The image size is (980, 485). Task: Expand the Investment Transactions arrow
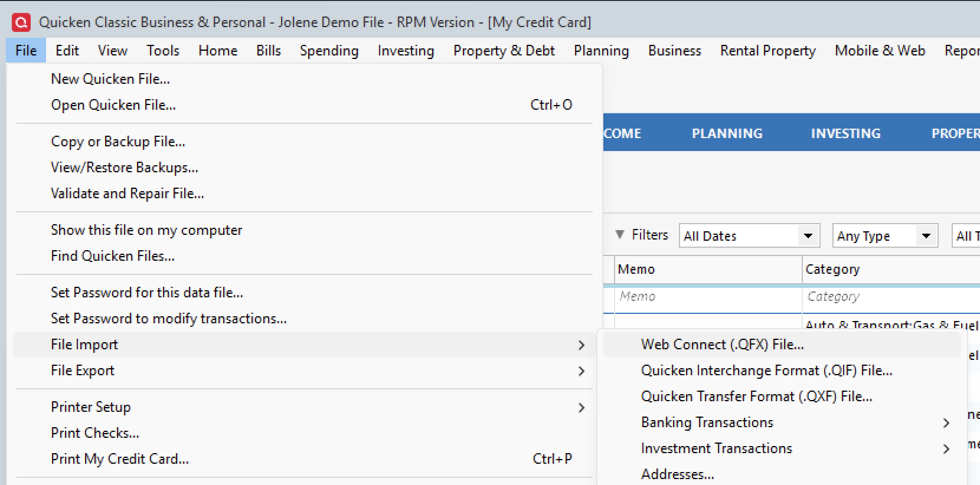click(946, 449)
